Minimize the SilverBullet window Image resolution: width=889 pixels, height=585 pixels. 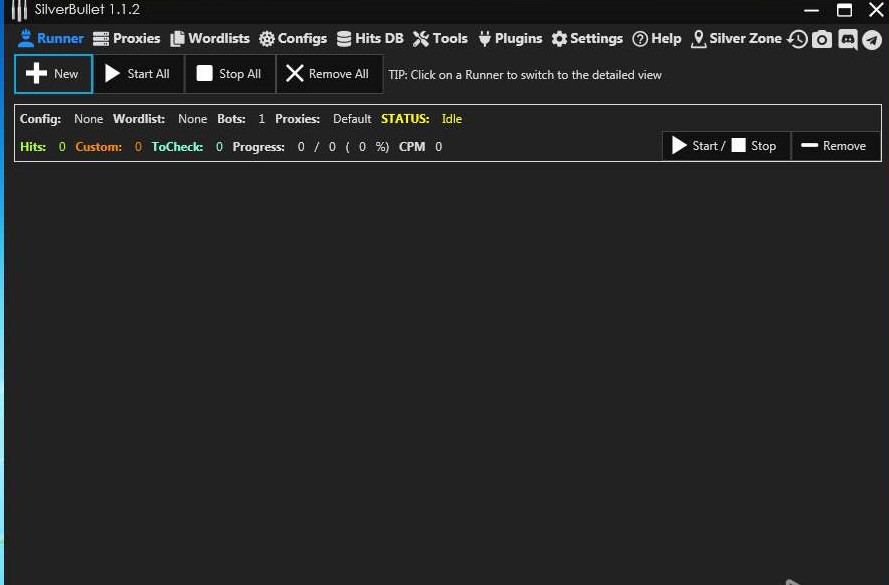[x=812, y=10]
